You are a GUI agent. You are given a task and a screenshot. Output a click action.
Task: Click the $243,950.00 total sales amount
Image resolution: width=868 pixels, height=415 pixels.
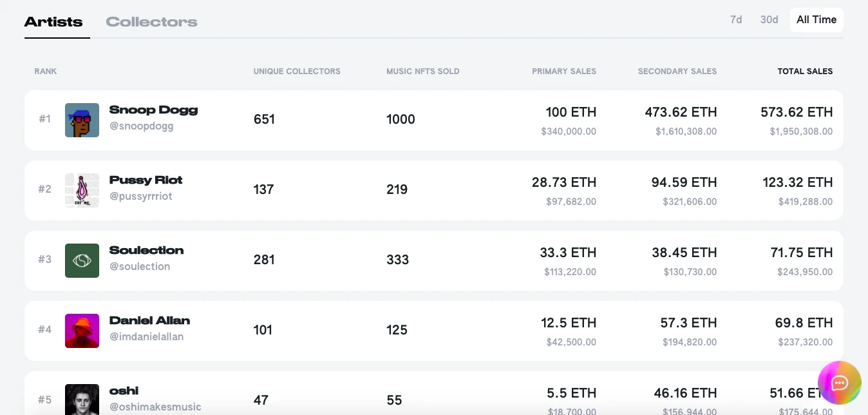(x=805, y=272)
